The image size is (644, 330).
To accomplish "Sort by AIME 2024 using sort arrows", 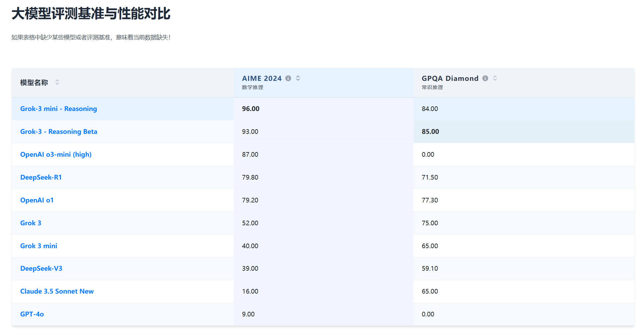I will click(298, 78).
